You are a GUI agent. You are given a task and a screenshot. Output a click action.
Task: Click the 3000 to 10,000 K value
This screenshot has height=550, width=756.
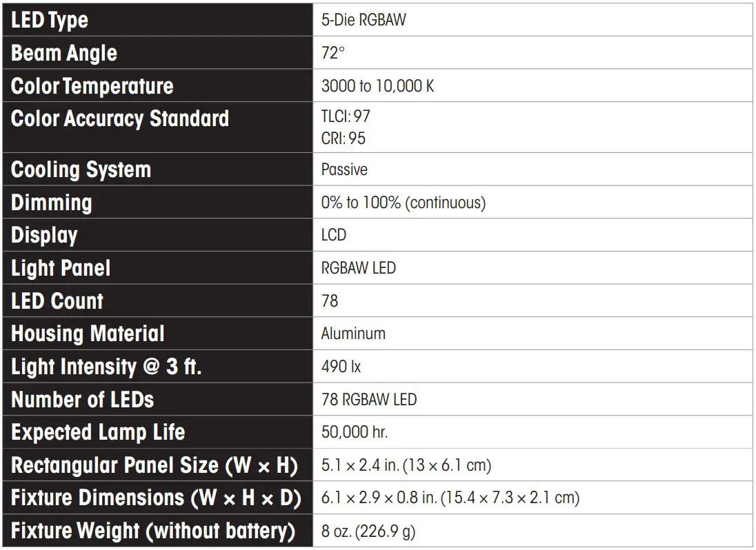coord(377,86)
